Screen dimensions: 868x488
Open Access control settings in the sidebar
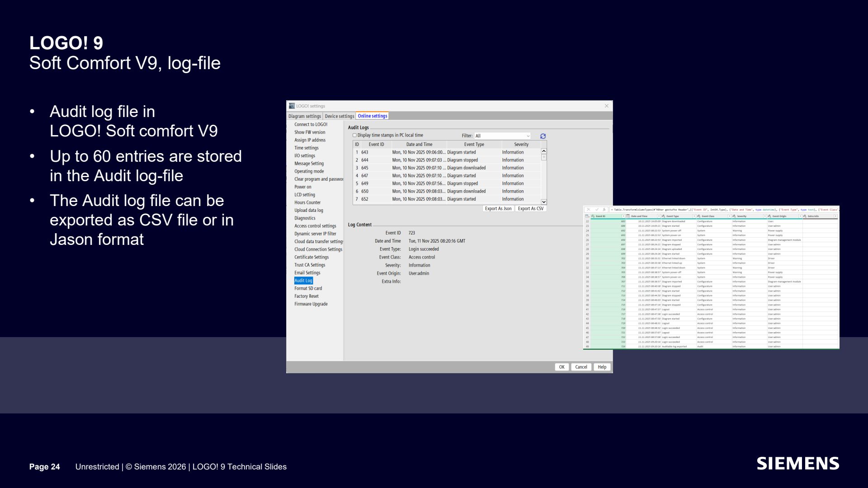[x=315, y=226]
